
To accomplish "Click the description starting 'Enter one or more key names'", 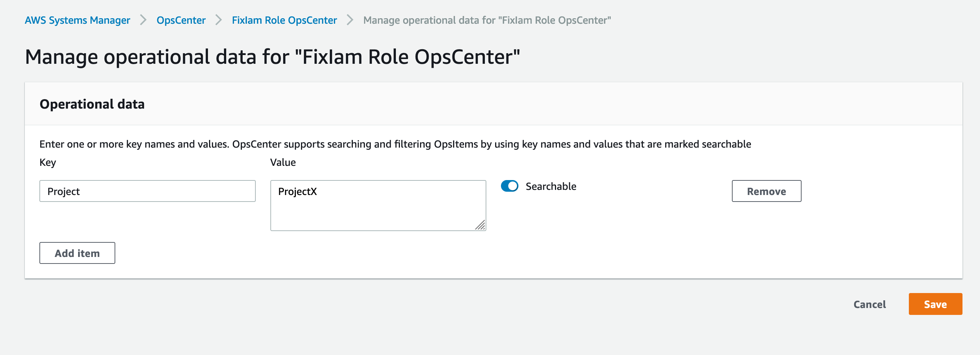I will coord(395,144).
